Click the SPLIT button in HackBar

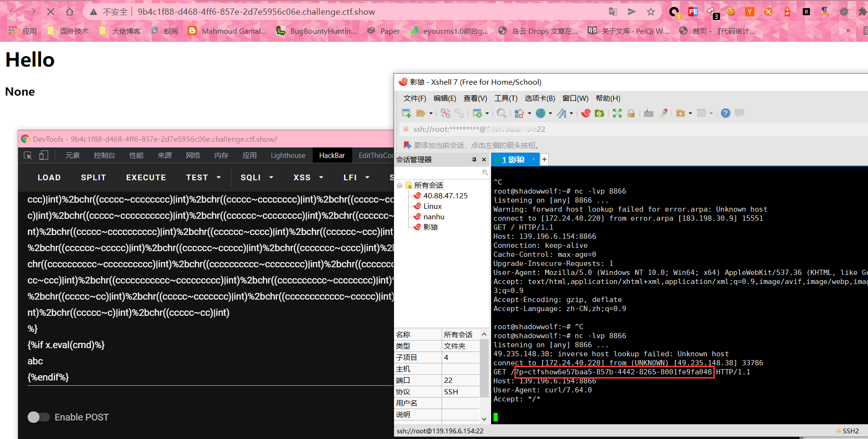pos(93,177)
